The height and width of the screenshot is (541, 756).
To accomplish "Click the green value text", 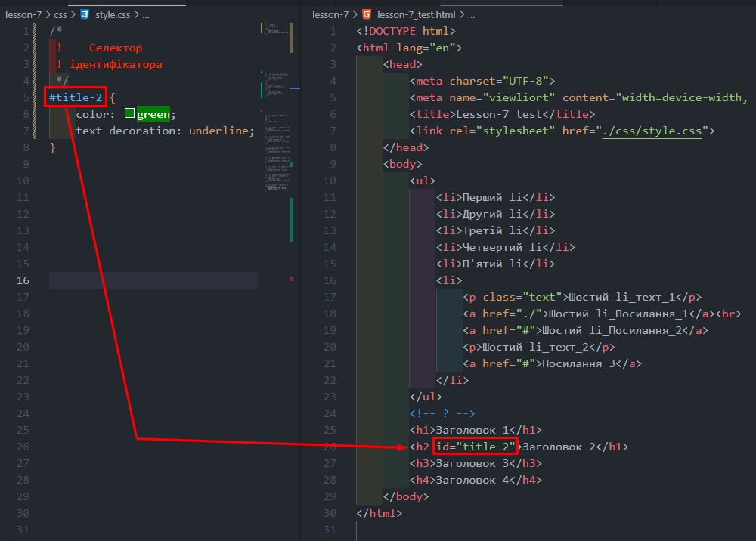I will click(153, 114).
